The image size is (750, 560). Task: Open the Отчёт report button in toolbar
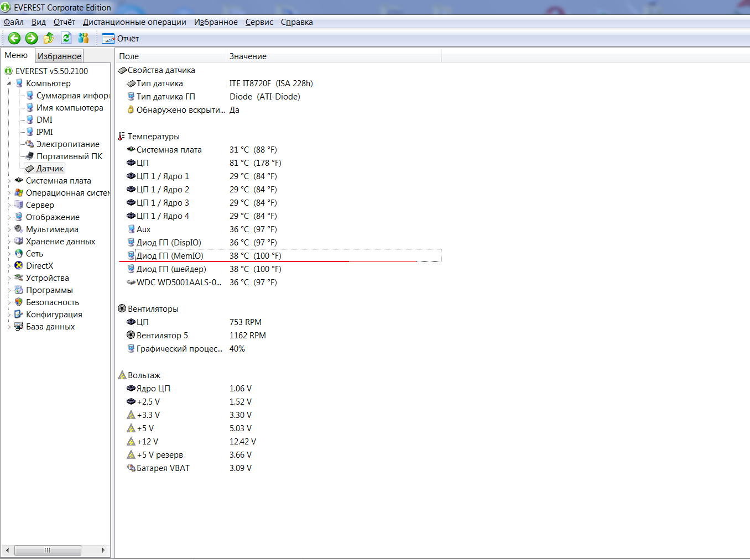[121, 39]
